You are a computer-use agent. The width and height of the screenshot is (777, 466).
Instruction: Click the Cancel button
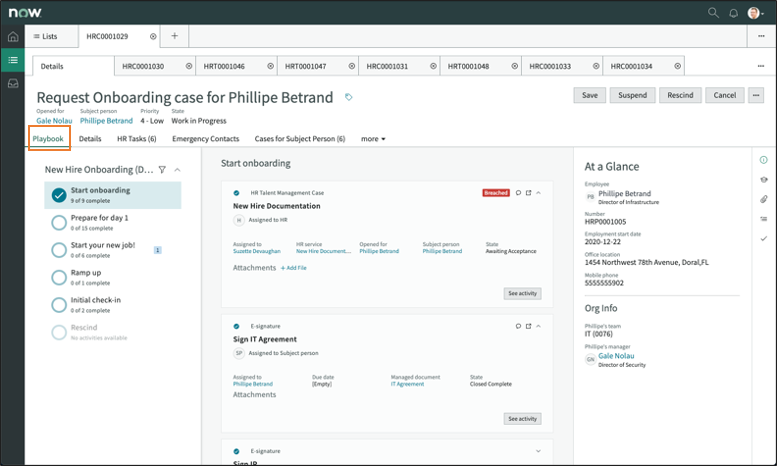coord(724,95)
